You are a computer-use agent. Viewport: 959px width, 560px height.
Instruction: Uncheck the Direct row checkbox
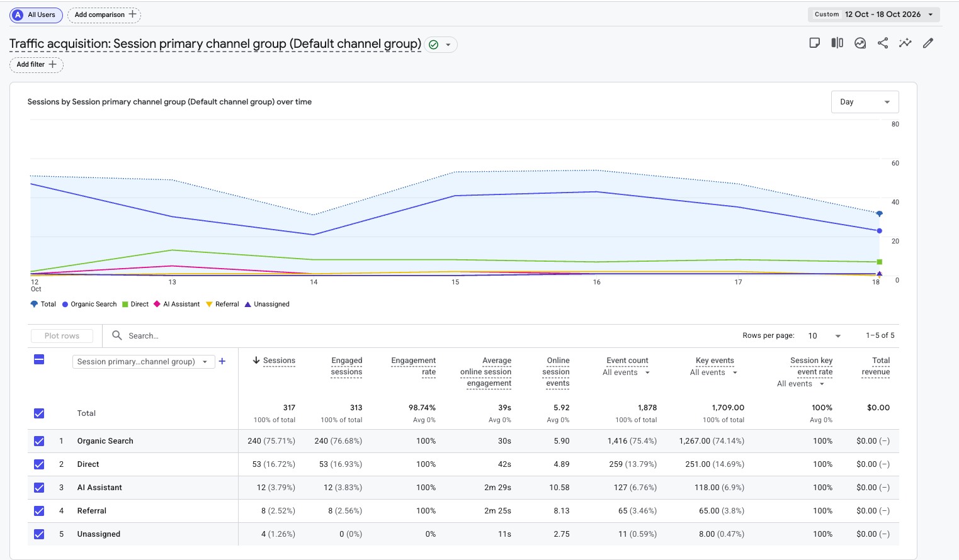(39, 464)
